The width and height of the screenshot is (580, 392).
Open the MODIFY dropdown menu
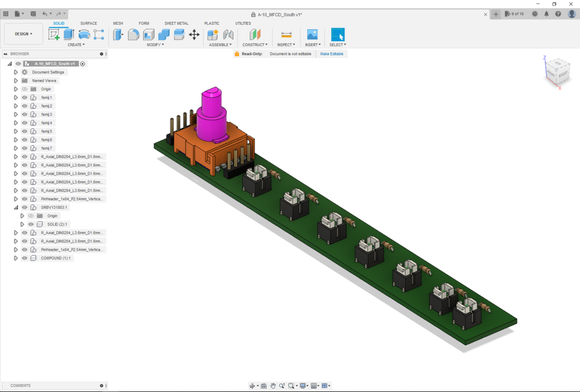pos(155,44)
